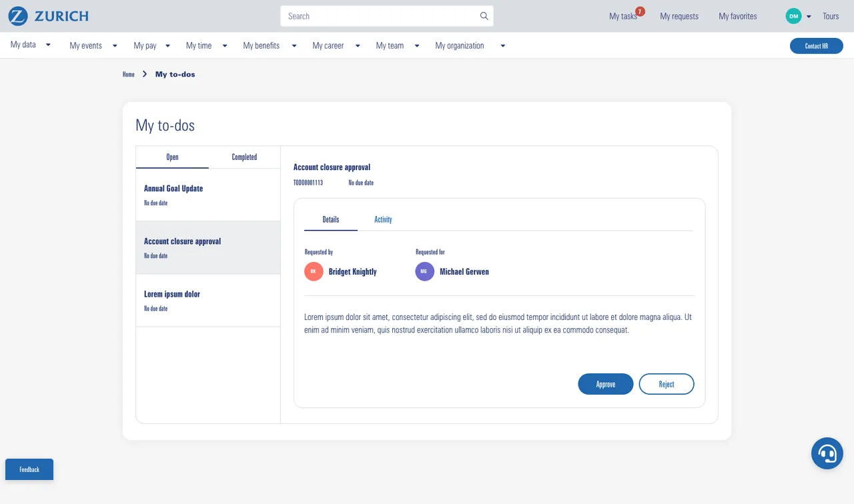The width and height of the screenshot is (854, 504).
Task: Switch to the Activity tab
Action: point(383,219)
